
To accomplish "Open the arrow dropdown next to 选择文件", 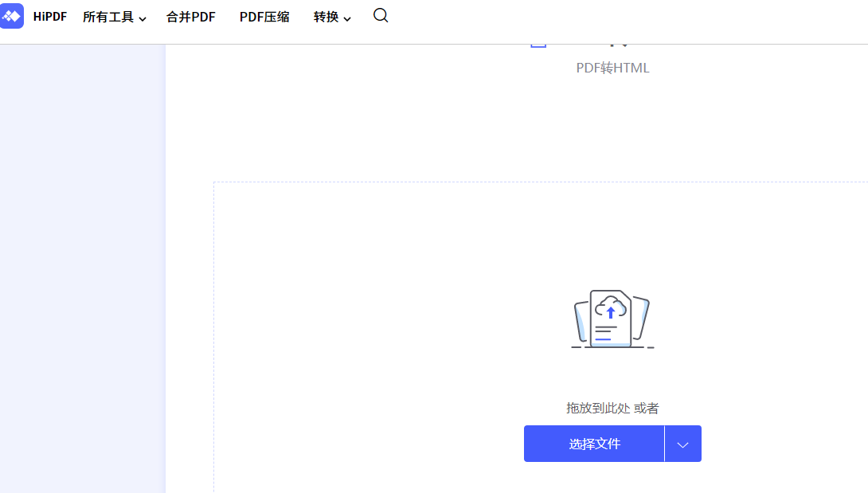I will (682, 444).
